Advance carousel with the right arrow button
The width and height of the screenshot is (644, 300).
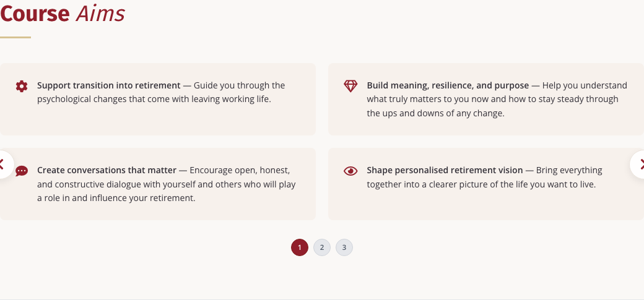(638, 165)
